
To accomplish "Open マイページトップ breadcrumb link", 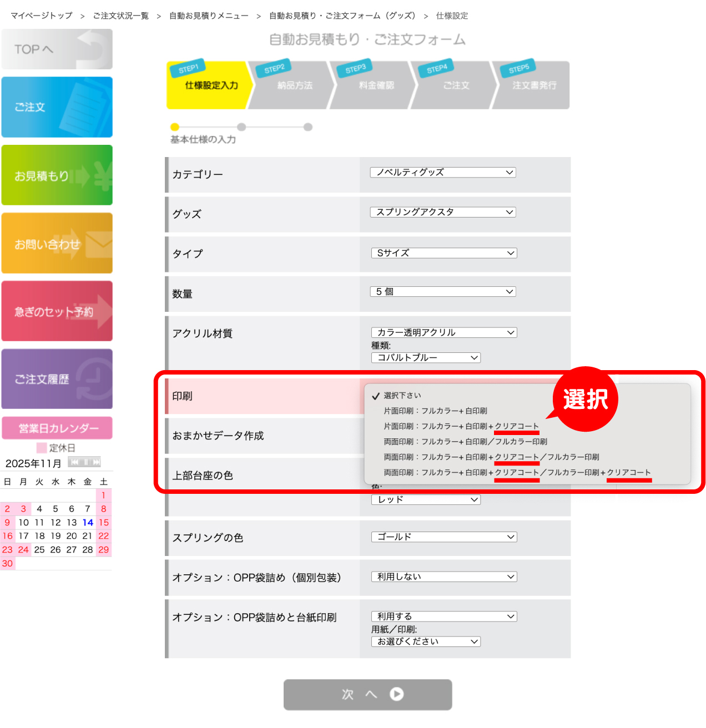I will pyautogui.click(x=42, y=16).
